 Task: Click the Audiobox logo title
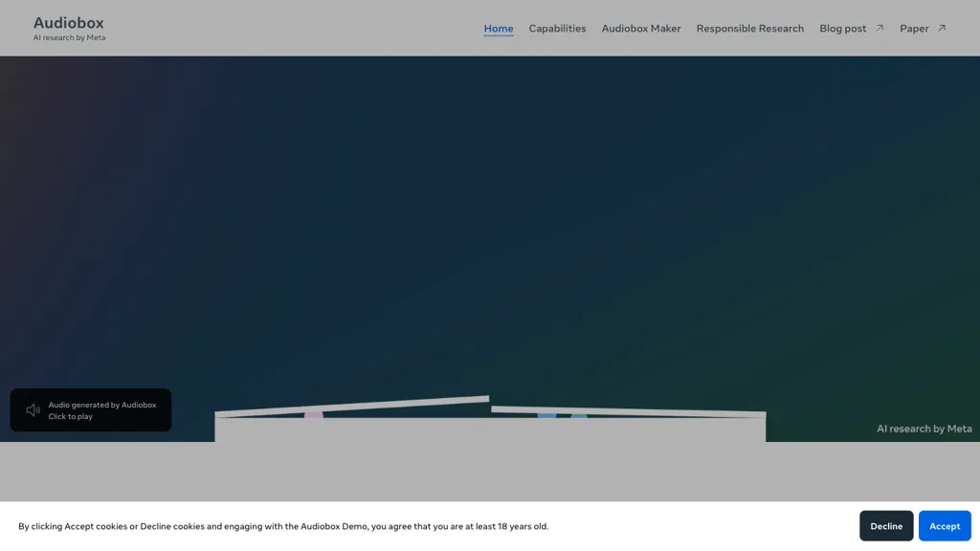[x=68, y=22]
